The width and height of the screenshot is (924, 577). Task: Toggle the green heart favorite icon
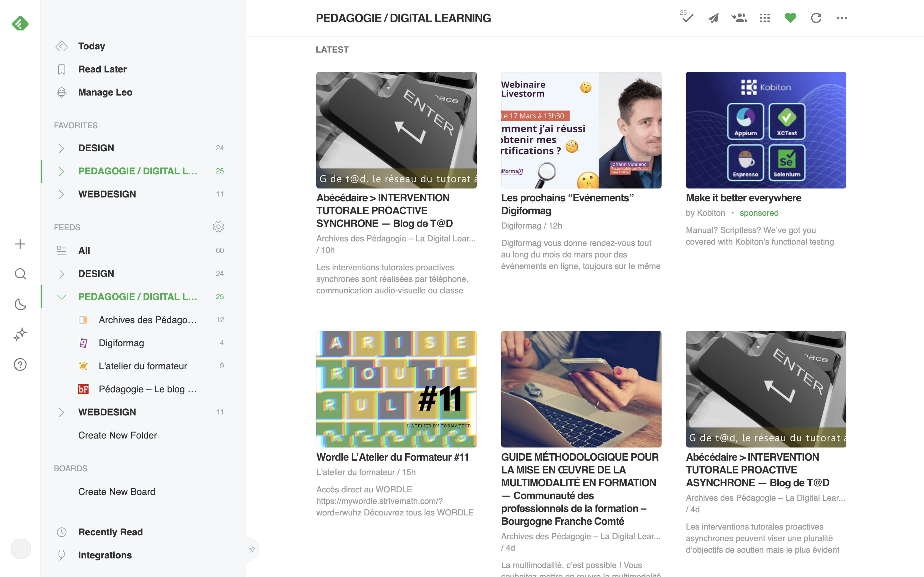click(790, 18)
